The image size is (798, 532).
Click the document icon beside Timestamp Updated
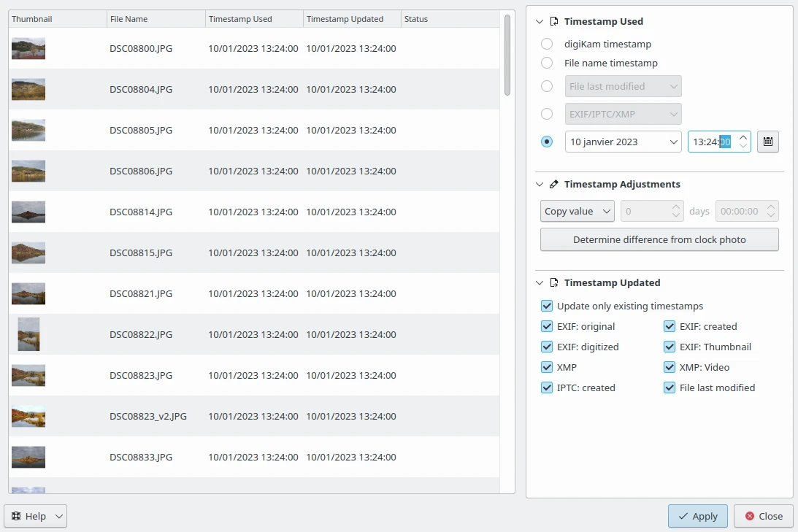click(554, 283)
